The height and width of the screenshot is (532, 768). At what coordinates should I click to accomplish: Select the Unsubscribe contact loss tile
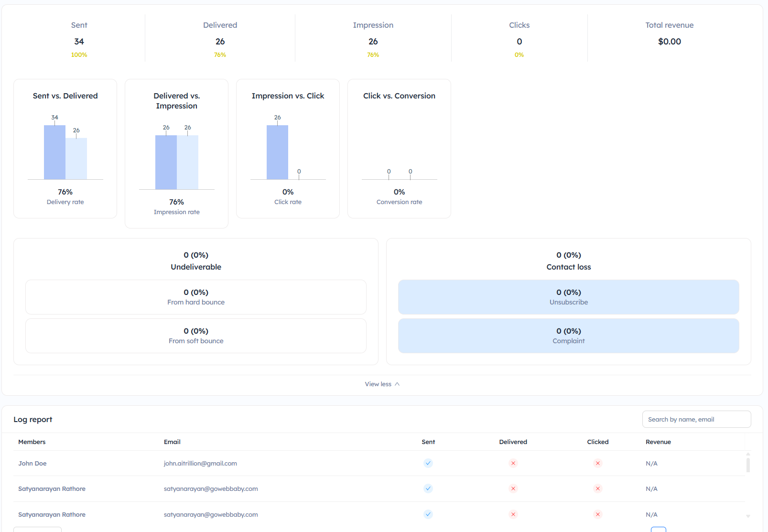568,297
